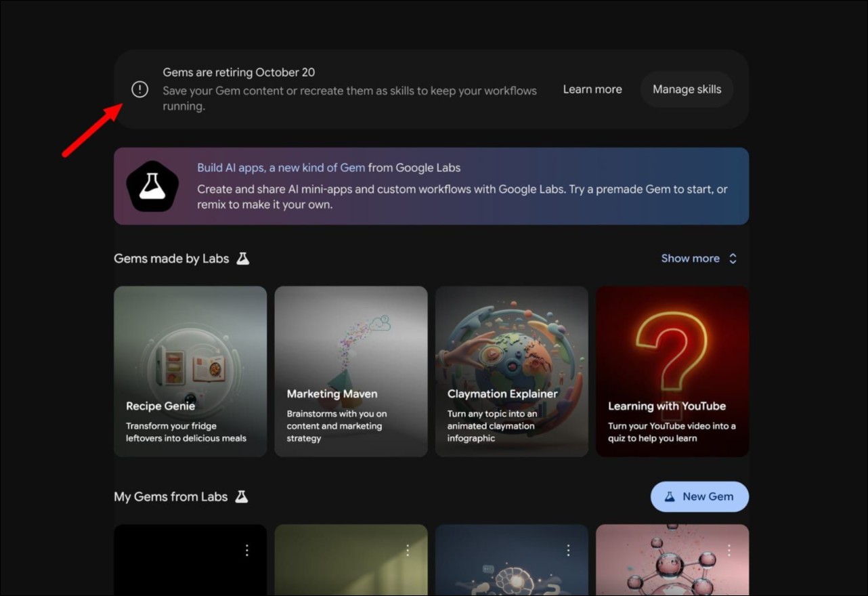Open the three-dot menu on the pink molecule gem card
The width and height of the screenshot is (868, 596).
point(729,550)
